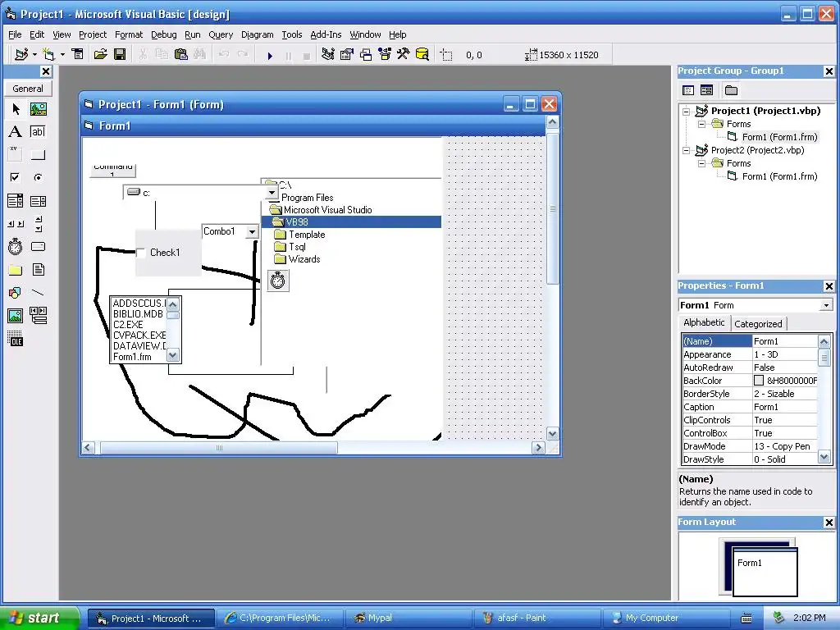Viewport: 840px width, 630px height.
Task: Select the VB98 folder in directory list
Action: (x=351, y=221)
